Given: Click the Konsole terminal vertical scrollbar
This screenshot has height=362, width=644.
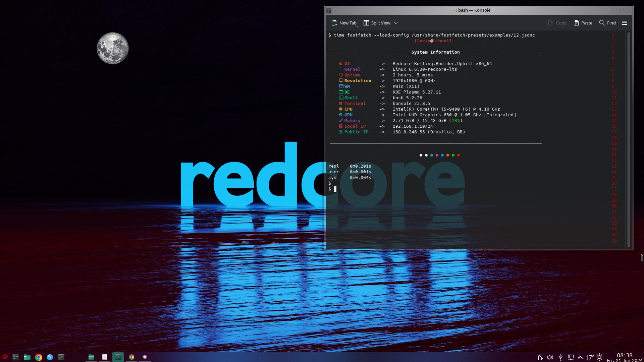Looking at the screenshot, I should click(x=629, y=139).
